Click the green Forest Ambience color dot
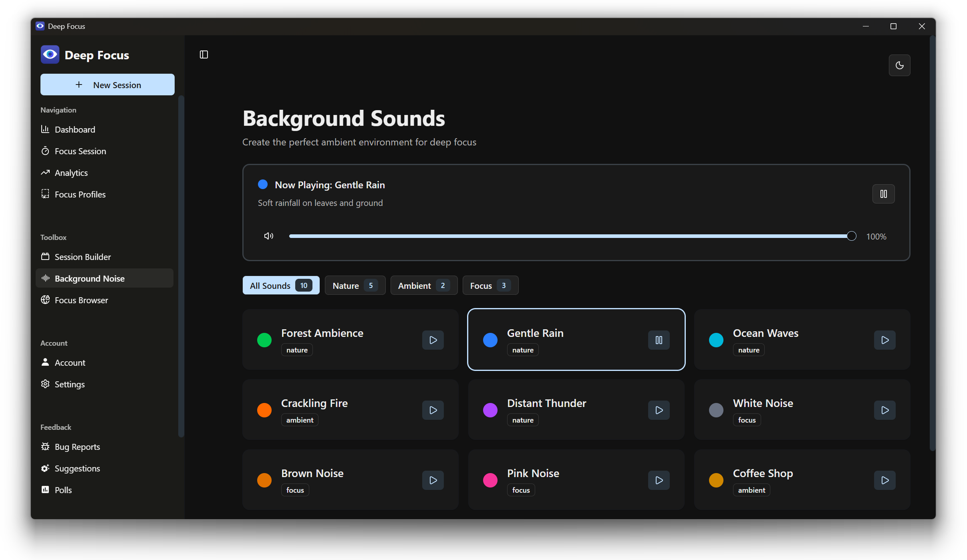Viewport: 967px width, 560px height. 264,340
